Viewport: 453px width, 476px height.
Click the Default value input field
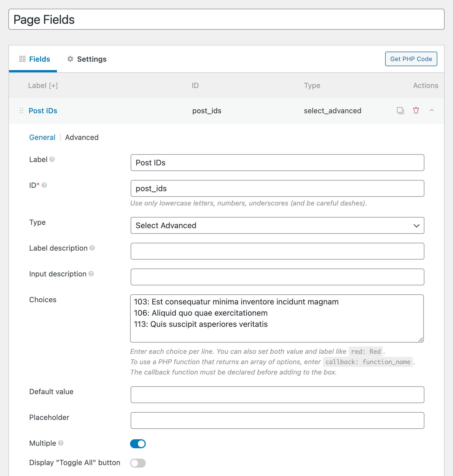[277, 394]
